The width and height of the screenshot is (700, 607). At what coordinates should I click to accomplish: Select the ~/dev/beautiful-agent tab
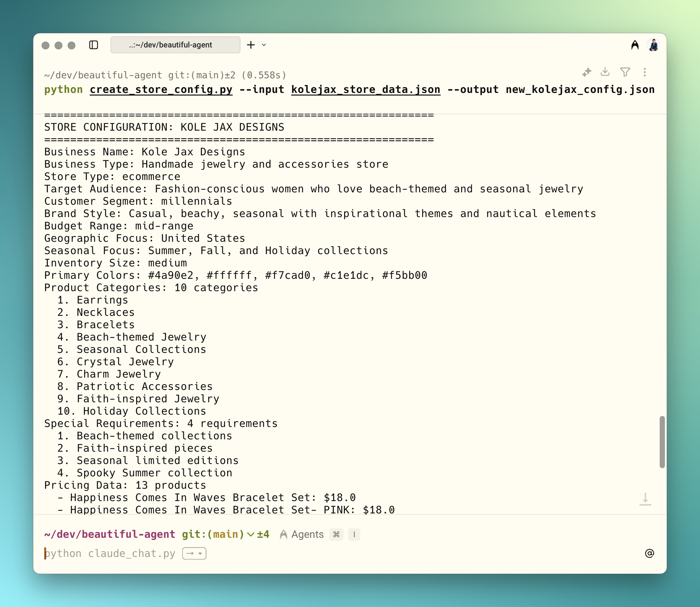tap(175, 45)
